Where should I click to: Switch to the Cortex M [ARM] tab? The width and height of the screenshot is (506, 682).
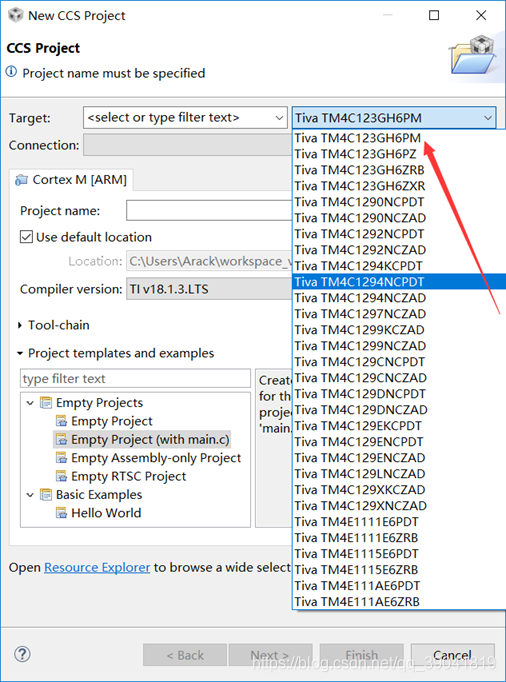tap(71, 180)
